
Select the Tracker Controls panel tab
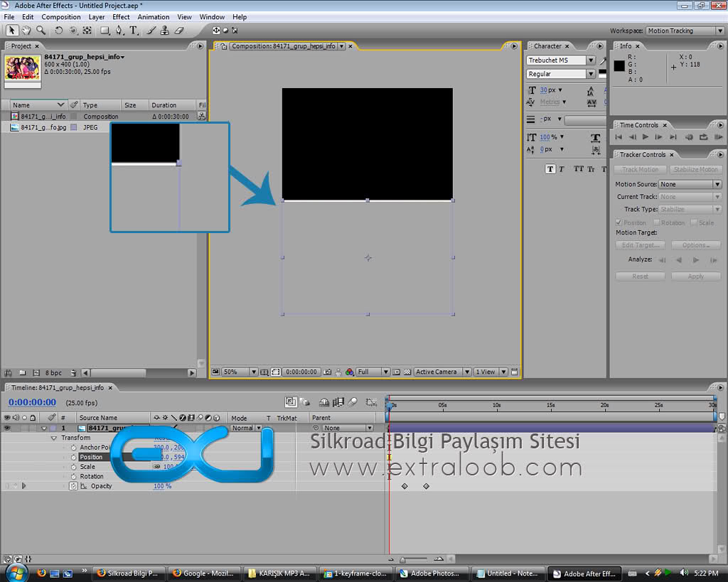pyautogui.click(x=643, y=154)
